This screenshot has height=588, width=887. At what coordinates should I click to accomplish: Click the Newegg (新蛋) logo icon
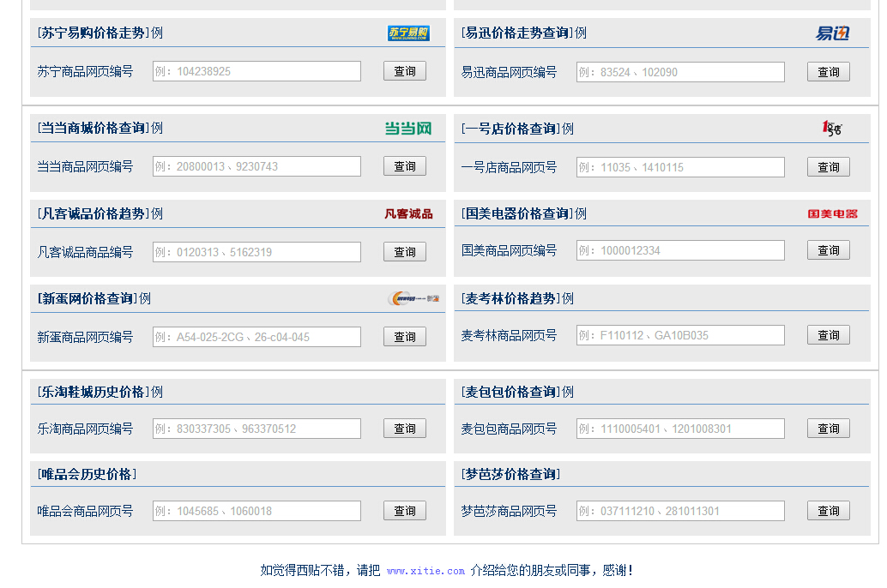[x=413, y=298]
